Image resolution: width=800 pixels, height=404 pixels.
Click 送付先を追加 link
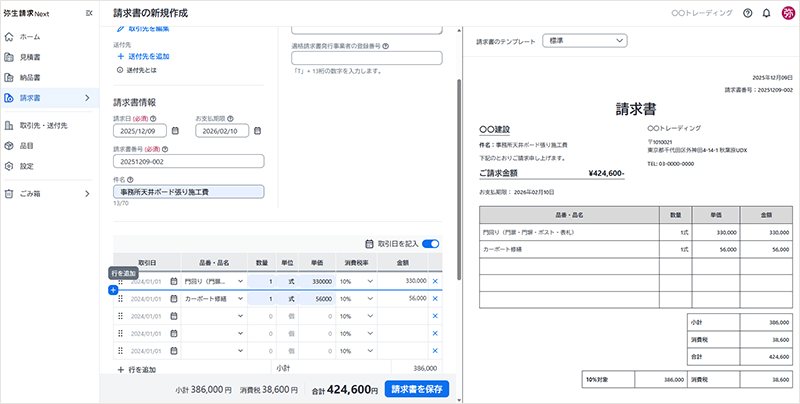tap(143, 56)
